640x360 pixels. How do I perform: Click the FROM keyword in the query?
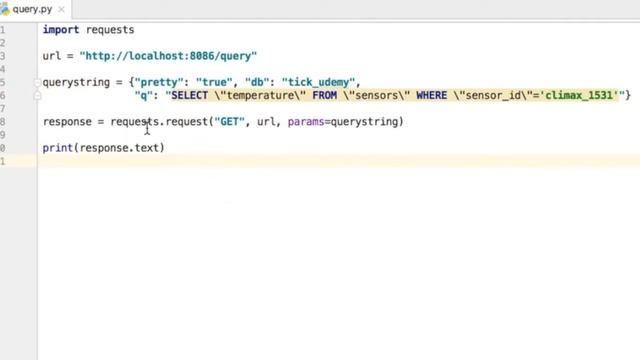click(324, 96)
